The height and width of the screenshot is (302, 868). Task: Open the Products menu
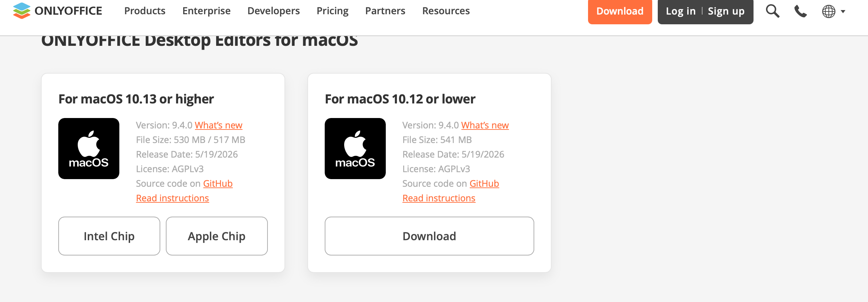(145, 11)
